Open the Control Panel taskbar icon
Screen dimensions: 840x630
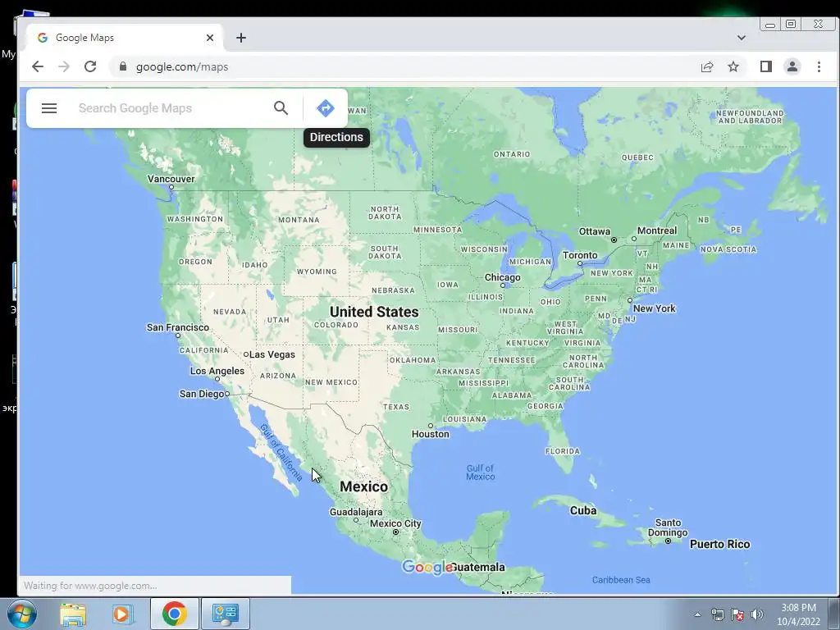pyautogui.click(x=225, y=614)
